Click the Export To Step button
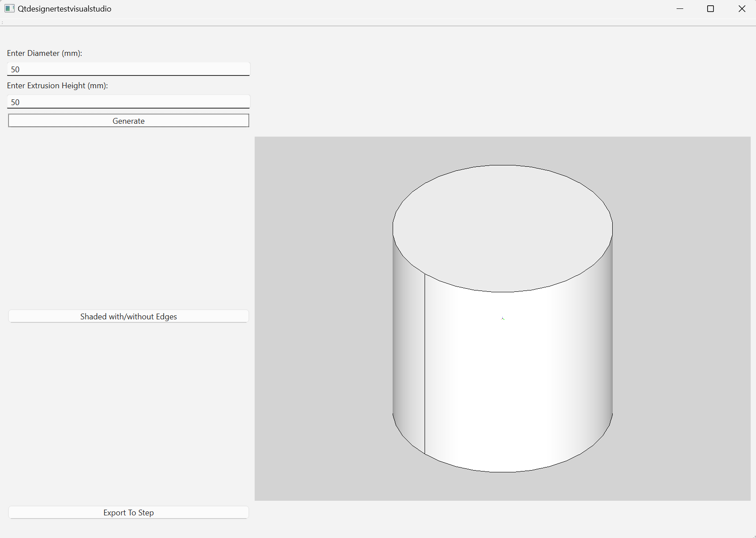This screenshot has height=538, width=756. point(128,512)
